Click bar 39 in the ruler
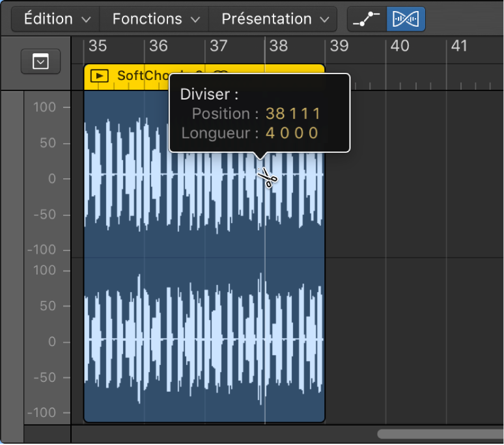 click(x=339, y=46)
